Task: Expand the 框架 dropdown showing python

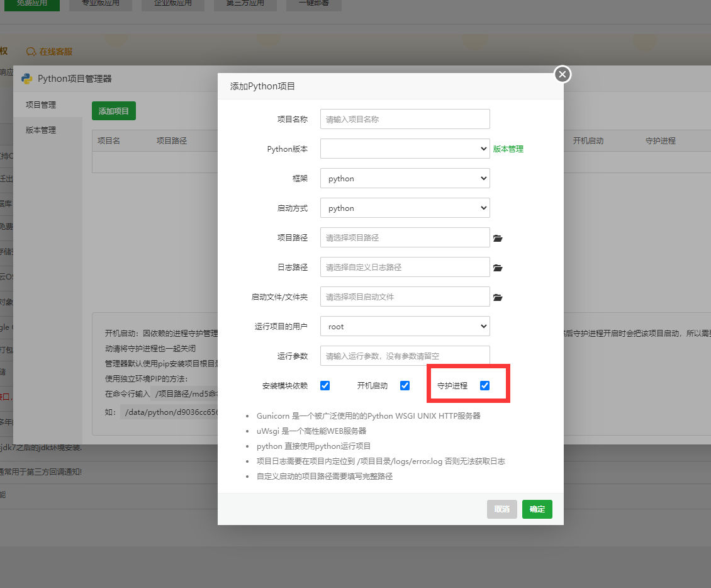Action: (405, 178)
